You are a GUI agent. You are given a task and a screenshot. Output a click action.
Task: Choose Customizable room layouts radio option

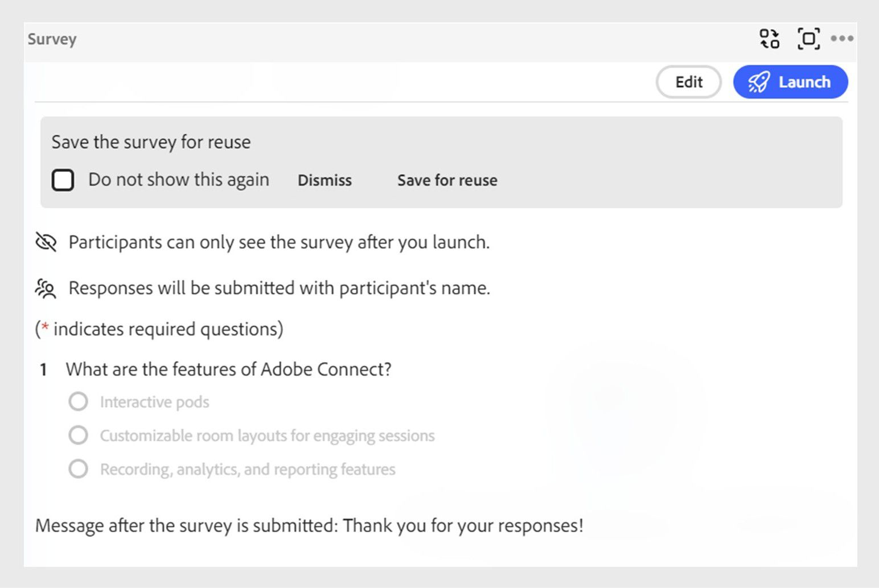click(79, 435)
